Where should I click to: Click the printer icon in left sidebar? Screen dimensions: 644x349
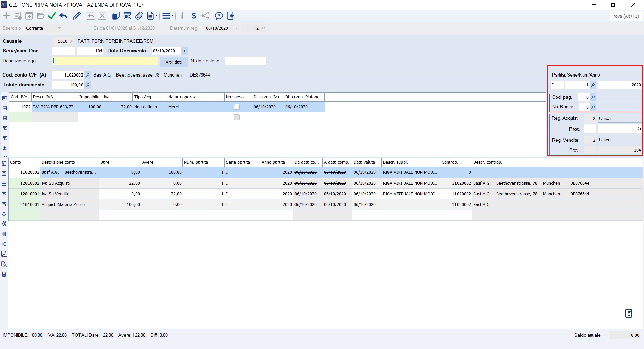4,275
